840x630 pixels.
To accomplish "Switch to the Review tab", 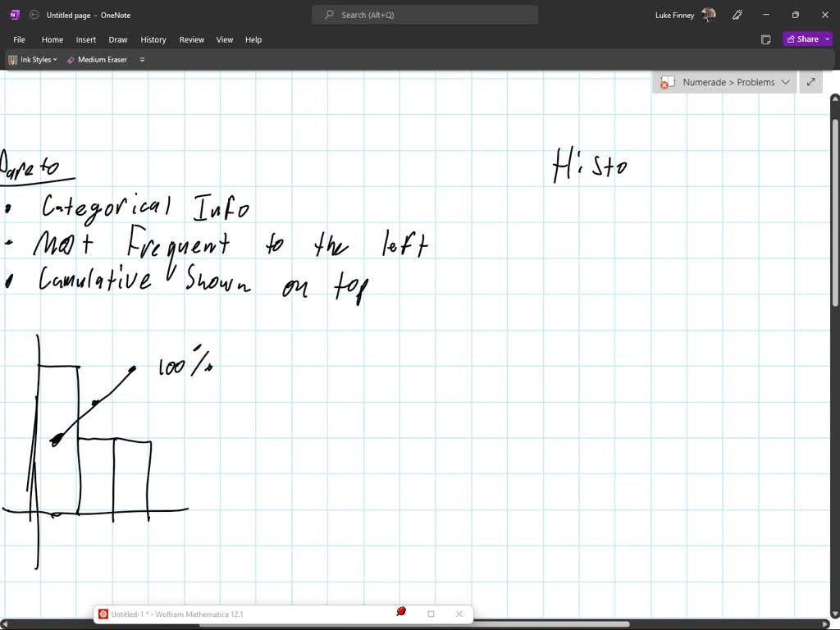I will (x=191, y=39).
